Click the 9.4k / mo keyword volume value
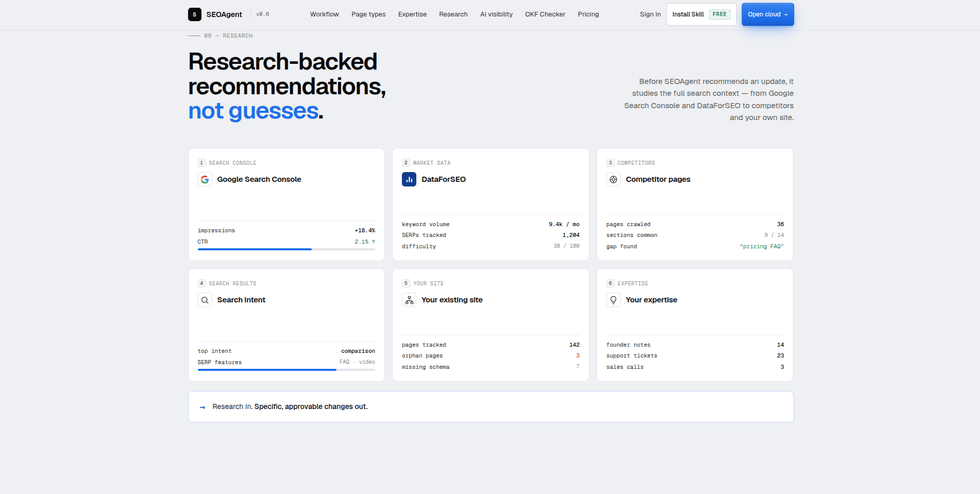The width and height of the screenshot is (980, 494). coord(564,225)
